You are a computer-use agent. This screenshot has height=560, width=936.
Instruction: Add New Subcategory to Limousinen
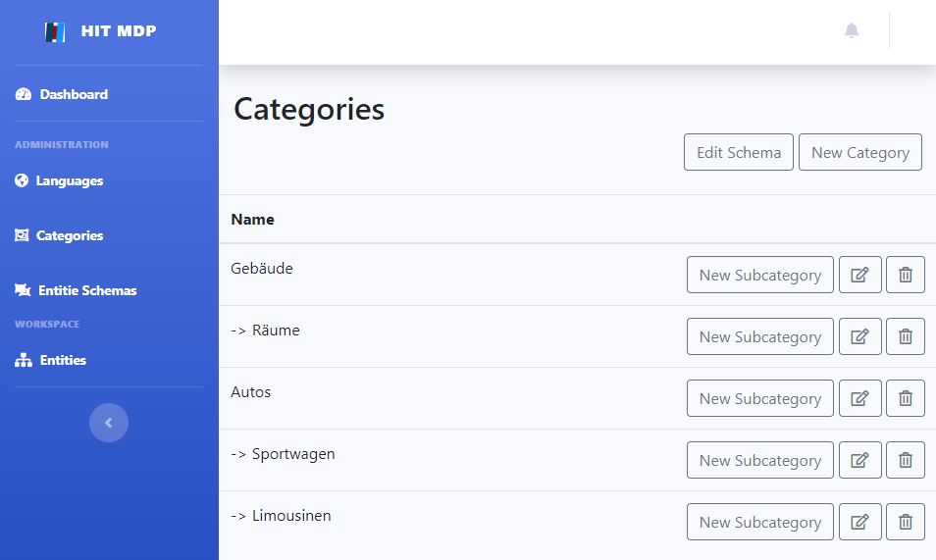(760, 522)
